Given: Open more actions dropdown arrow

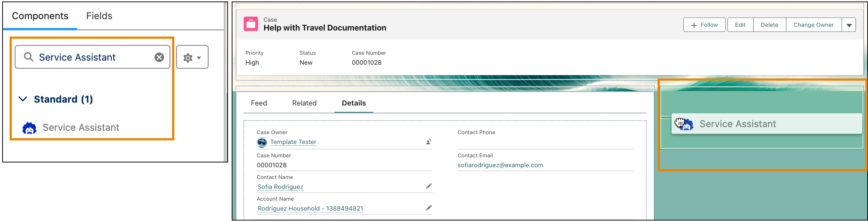Looking at the screenshot, I should (849, 25).
